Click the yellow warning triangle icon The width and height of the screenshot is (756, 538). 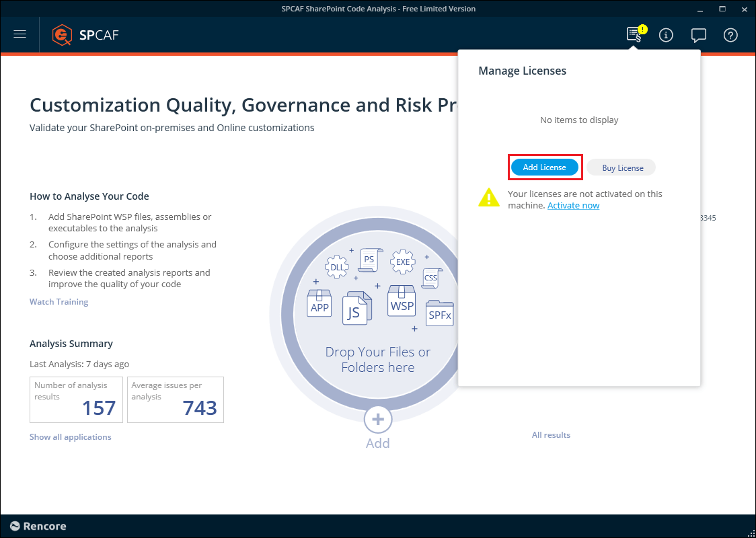(x=488, y=198)
